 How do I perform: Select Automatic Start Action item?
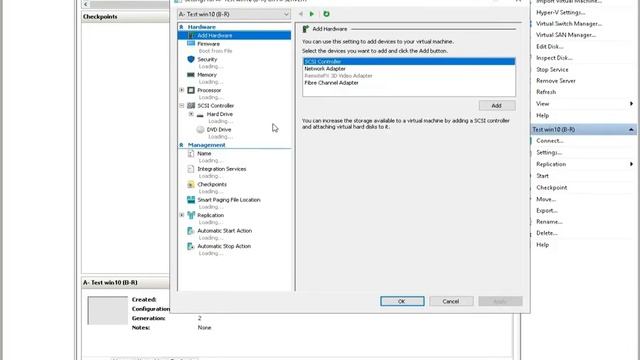tap(224, 231)
